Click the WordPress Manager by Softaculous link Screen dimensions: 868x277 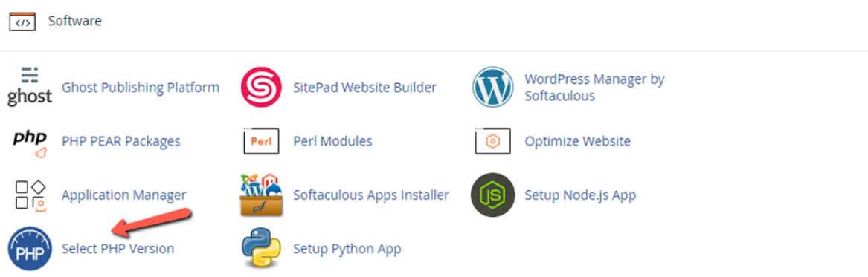coord(594,88)
